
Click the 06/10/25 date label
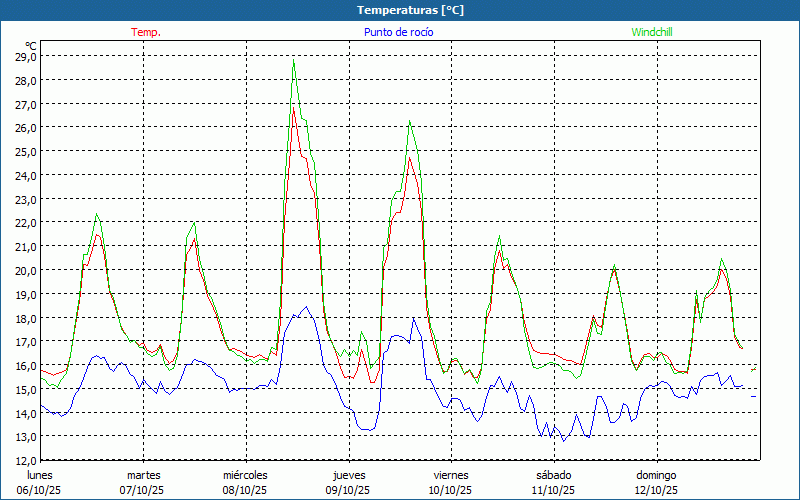[39, 490]
